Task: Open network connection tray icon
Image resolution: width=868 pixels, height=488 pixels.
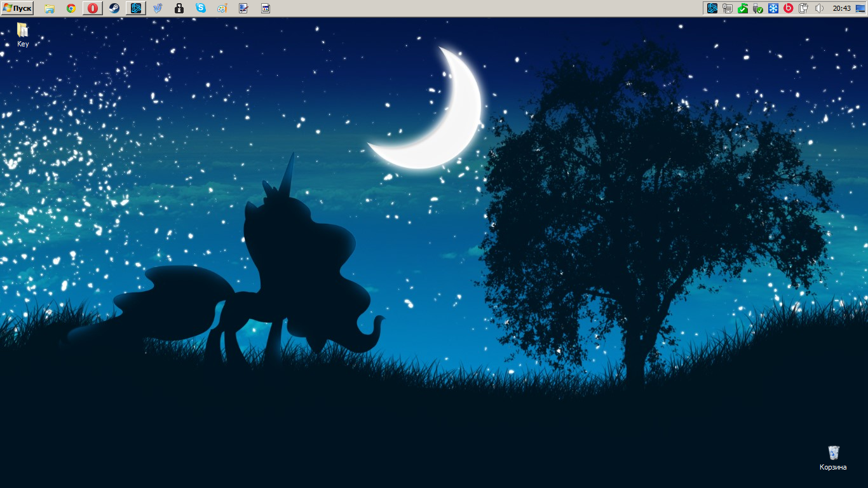Action: (x=728, y=8)
